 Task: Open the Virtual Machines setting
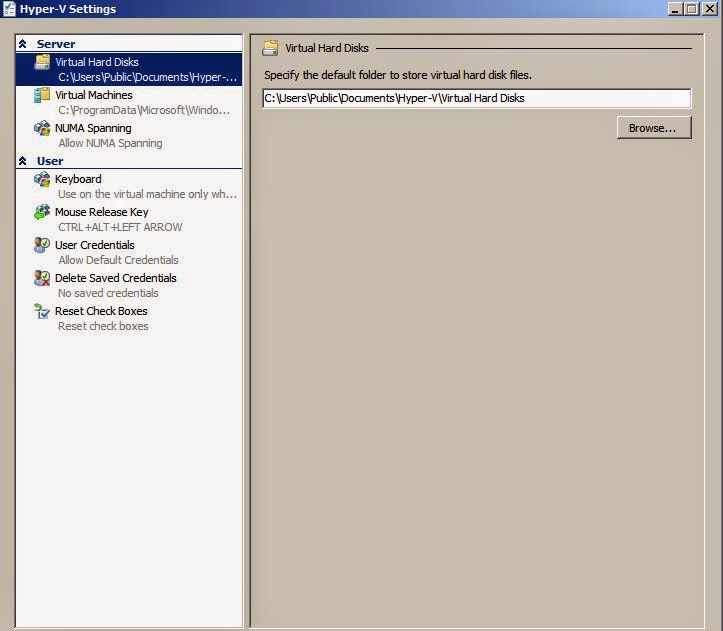[x=129, y=102]
